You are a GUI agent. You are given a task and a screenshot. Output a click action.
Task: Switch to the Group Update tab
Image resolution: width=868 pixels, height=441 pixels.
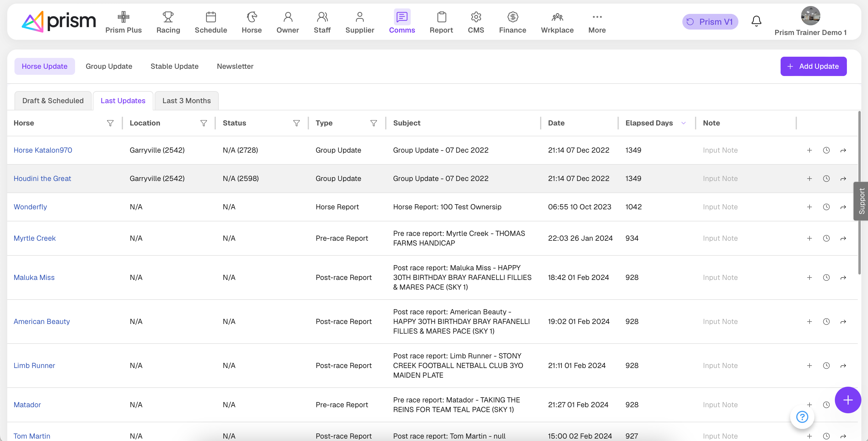(109, 66)
